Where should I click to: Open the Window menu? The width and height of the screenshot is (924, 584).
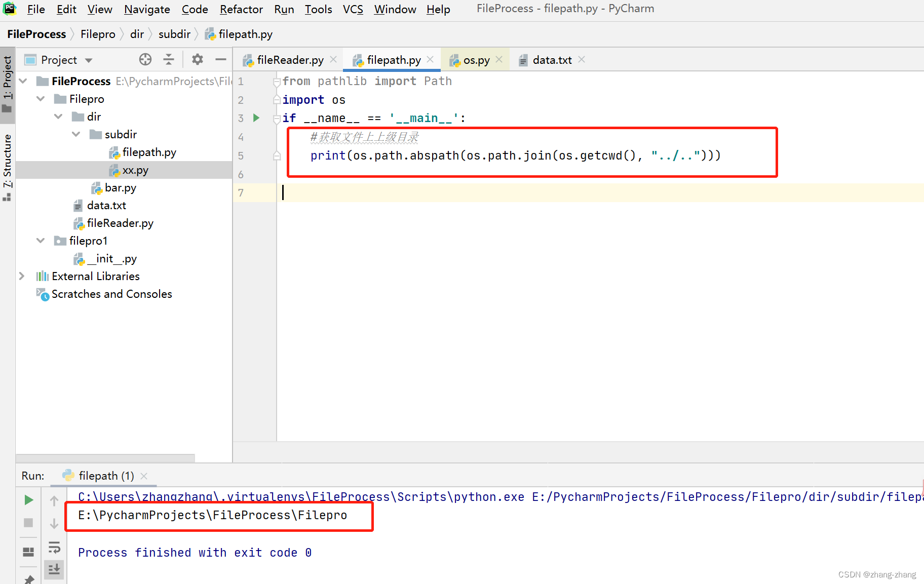pyautogui.click(x=395, y=9)
